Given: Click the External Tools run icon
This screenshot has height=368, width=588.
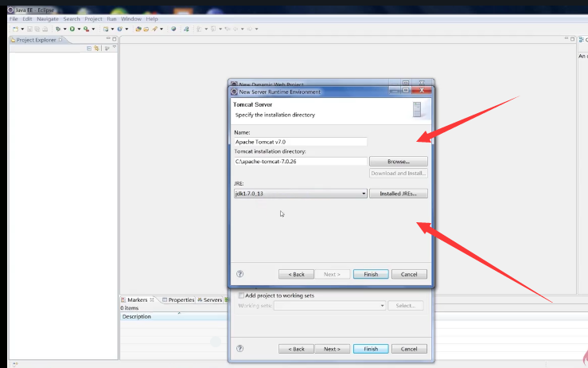Looking at the screenshot, I should 86,29.
